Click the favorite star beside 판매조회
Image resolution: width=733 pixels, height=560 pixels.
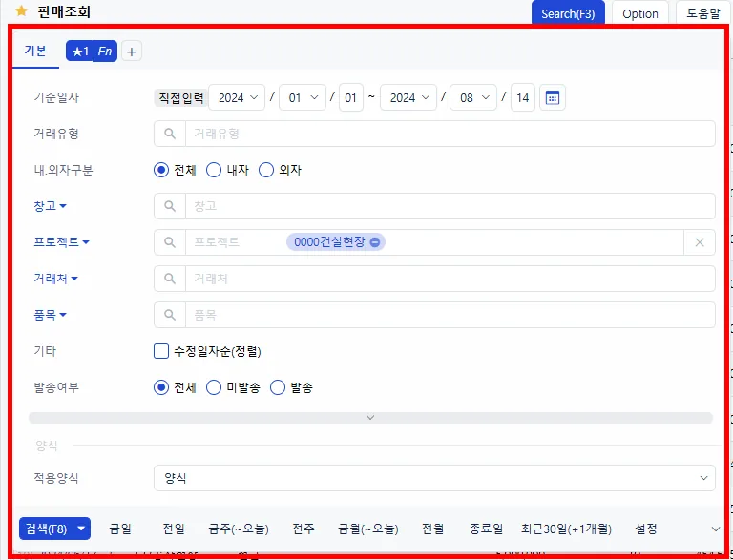21,11
